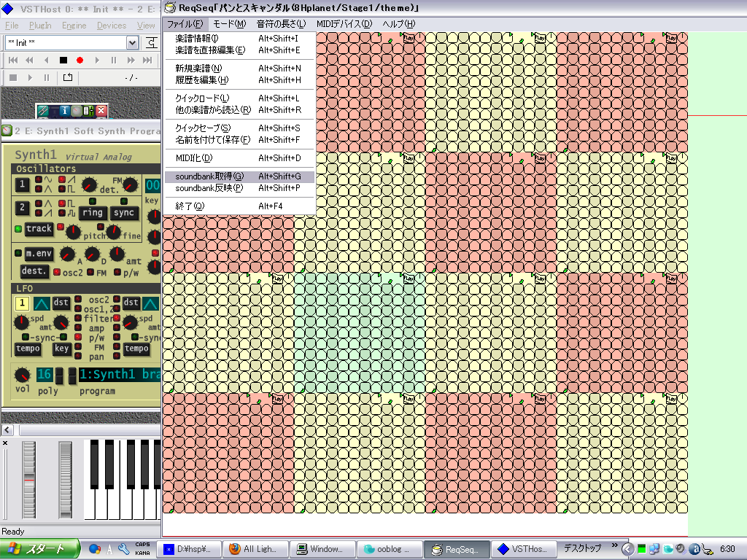Select LFO 1 filter destination LED
Image resolution: width=747 pixels, height=560 pixels.
click(78, 318)
